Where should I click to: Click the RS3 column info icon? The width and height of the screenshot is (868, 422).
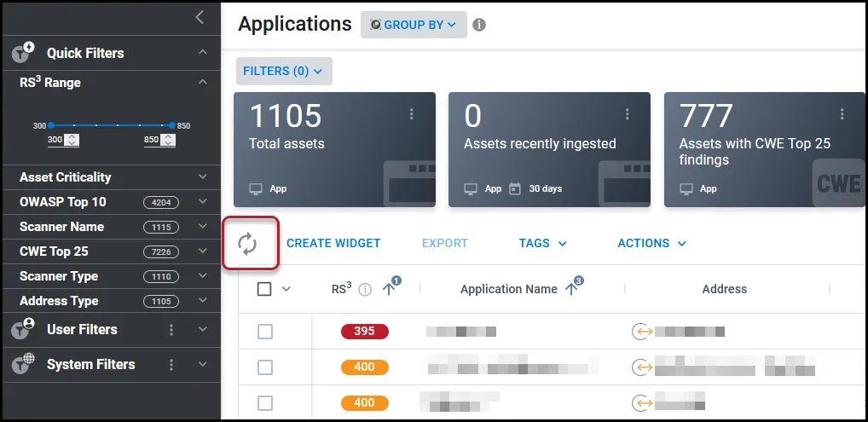365,289
